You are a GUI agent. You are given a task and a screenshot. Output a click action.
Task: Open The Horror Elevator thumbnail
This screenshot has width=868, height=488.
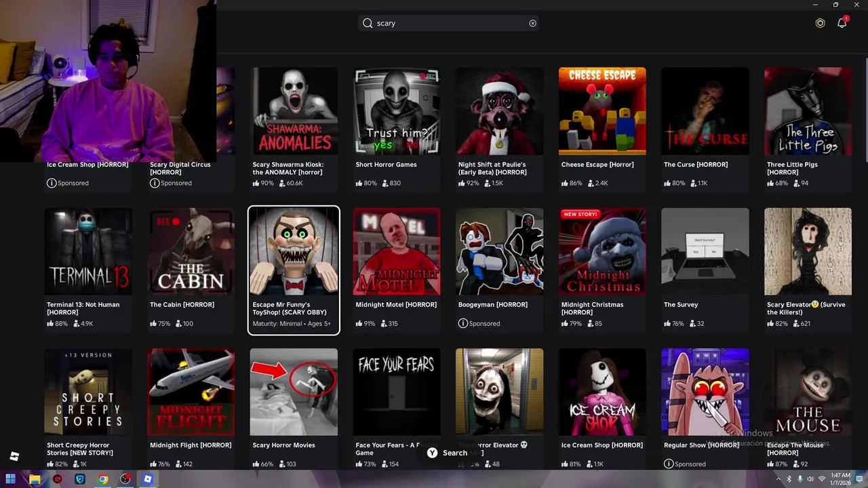click(x=499, y=392)
